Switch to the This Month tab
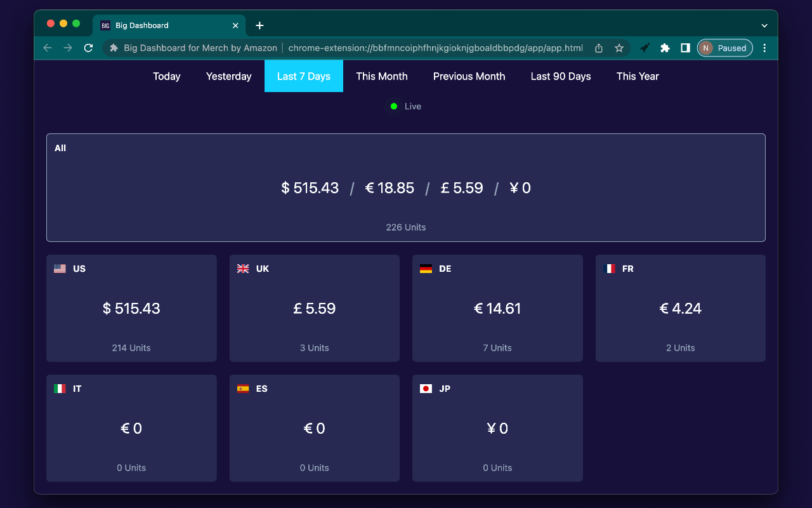812x508 pixels. click(382, 76)
